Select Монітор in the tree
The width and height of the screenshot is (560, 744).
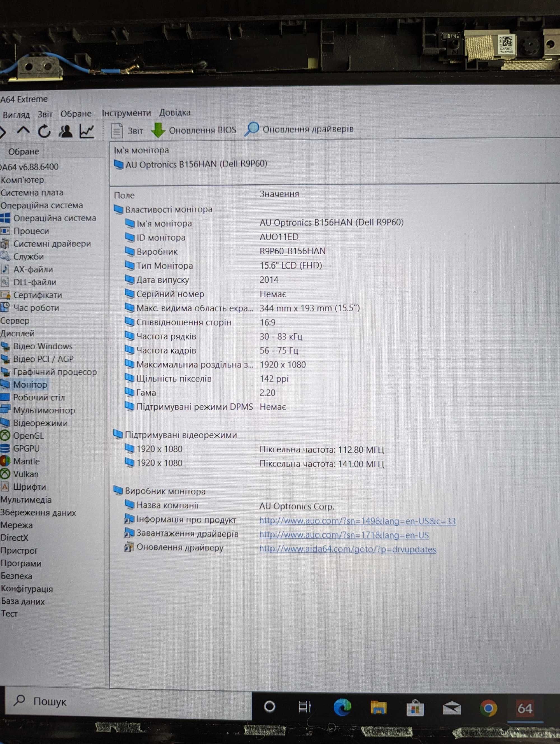(24, 384)
